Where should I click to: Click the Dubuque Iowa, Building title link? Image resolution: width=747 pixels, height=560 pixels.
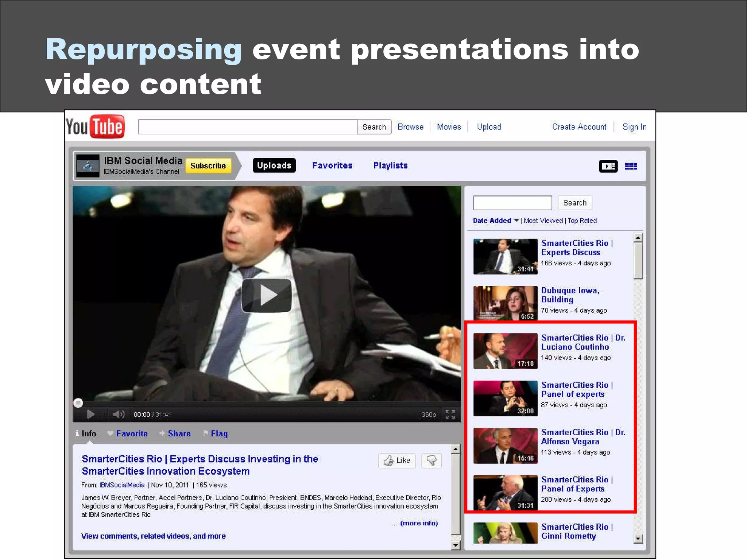pos(570,295)
